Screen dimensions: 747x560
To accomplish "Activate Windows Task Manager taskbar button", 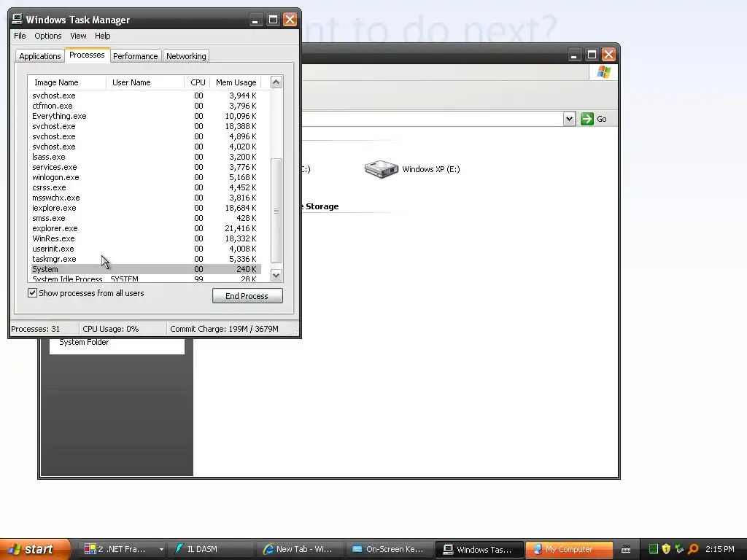I will pyautogui.click(x=479, y=549).
